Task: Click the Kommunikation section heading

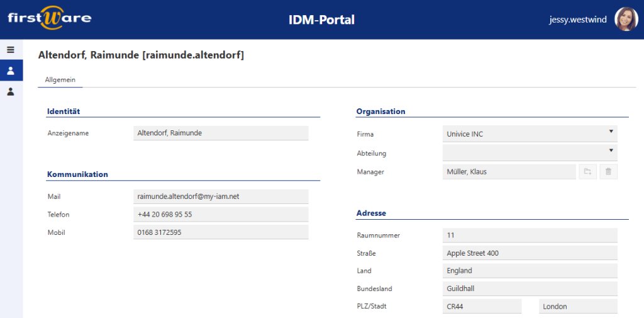Action: pyautogui.click(x=77, y=174)
